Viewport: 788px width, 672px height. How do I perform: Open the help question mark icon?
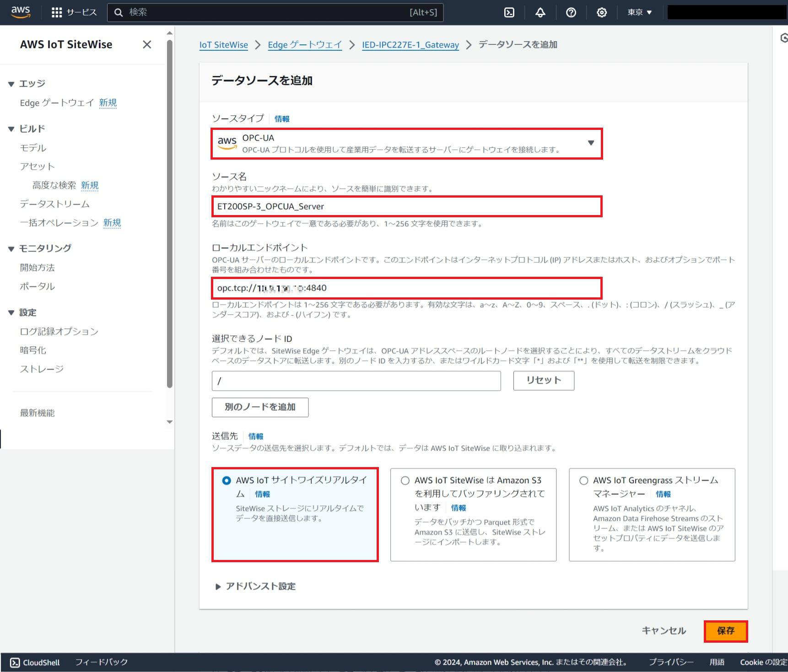(x=571, y=12)
